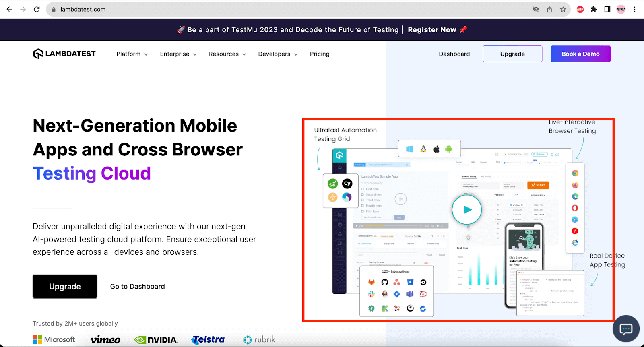Screen dimensions: 644x347
Task: Click the NVIDIA logo
Action: (x=156, y=340)
